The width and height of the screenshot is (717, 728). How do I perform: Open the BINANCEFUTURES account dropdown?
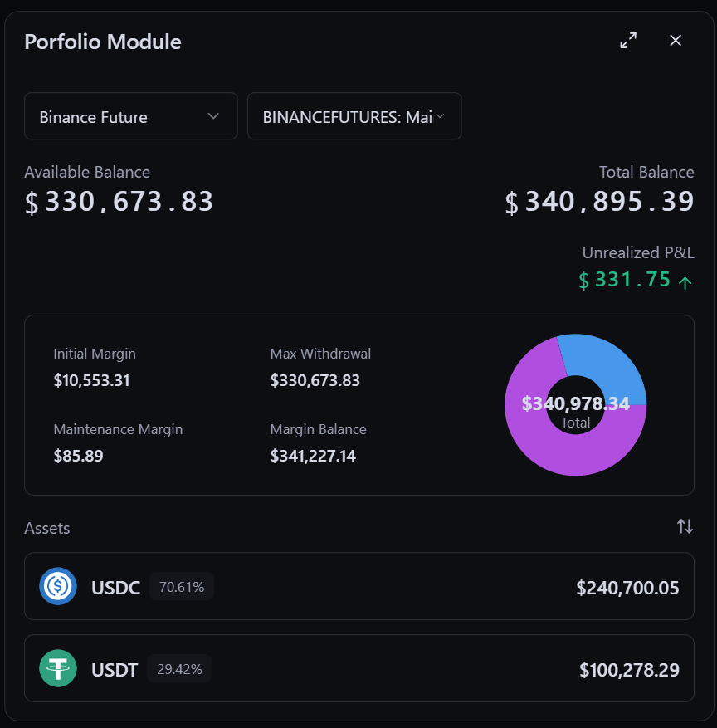354,116
